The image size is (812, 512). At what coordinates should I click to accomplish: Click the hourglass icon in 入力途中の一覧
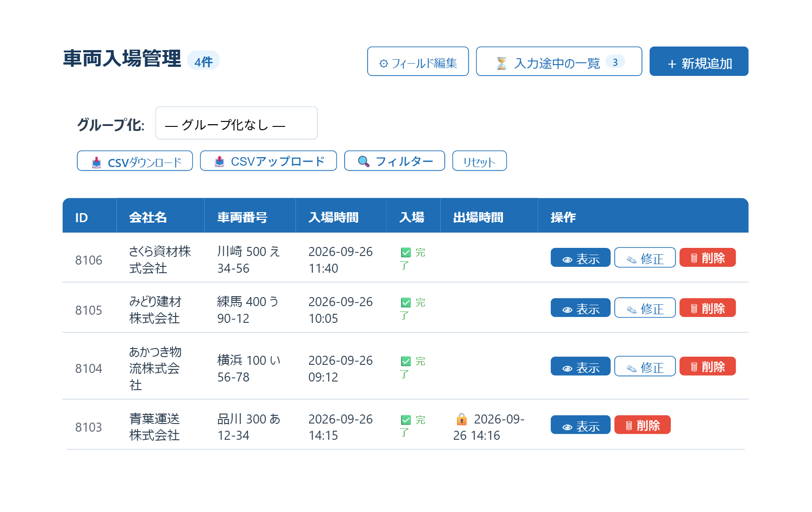(501, 63)
